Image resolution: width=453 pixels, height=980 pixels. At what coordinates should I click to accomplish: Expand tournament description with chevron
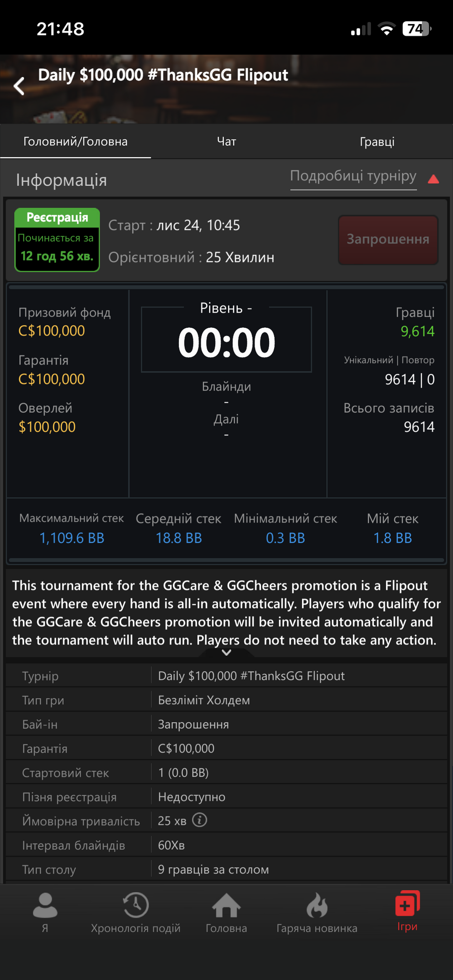coord(226,653)
